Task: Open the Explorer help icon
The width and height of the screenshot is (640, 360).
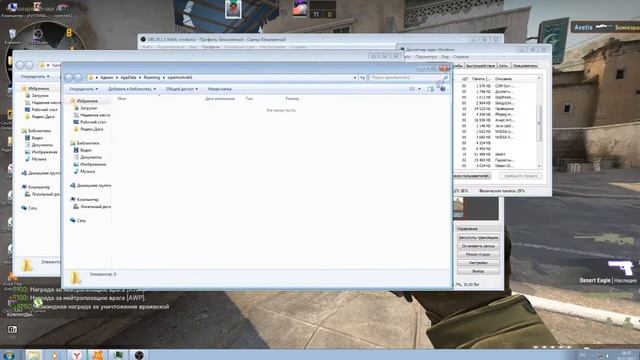Action: coord(443,89)
